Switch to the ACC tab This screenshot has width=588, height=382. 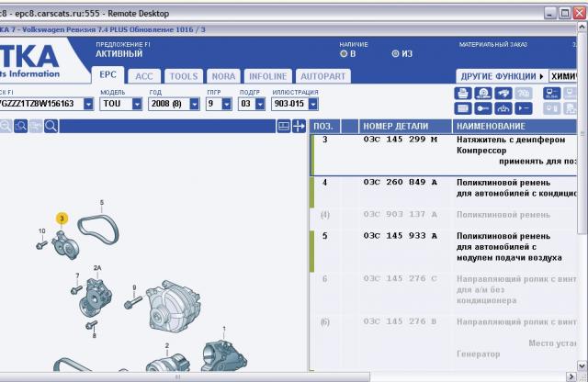(144, 76)
